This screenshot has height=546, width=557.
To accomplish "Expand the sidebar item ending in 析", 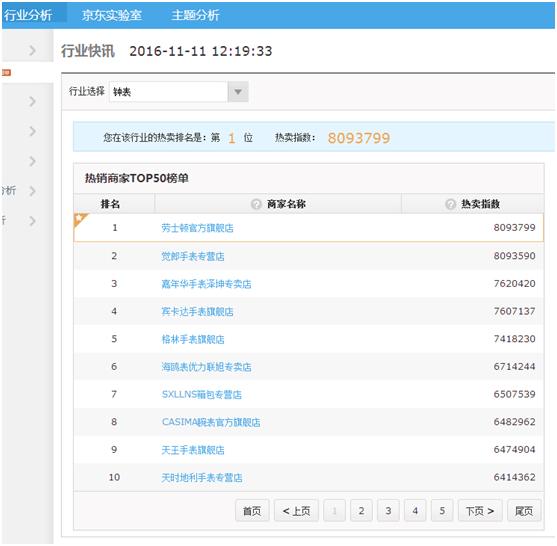I will click(x=32, y=191).
